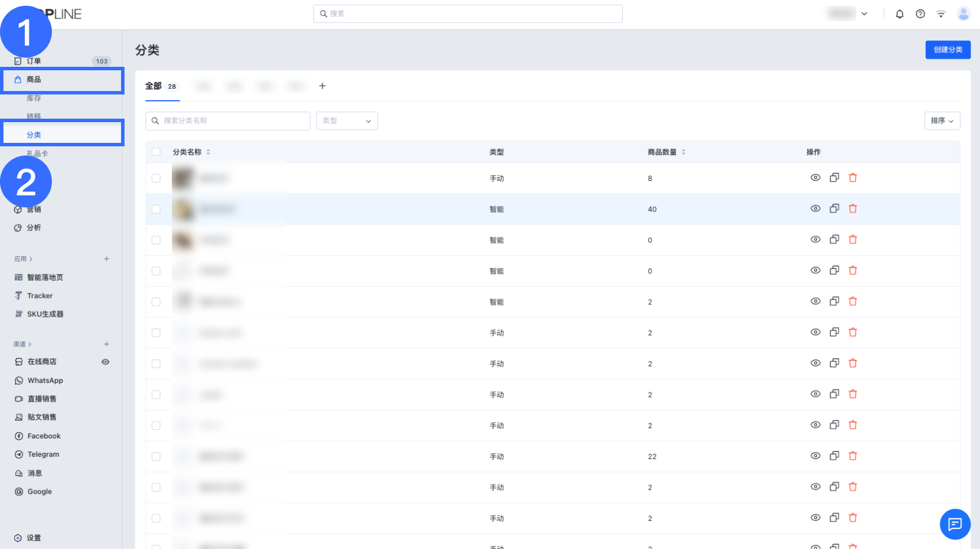Open the 排序 sort dropdown

(942, 121)
